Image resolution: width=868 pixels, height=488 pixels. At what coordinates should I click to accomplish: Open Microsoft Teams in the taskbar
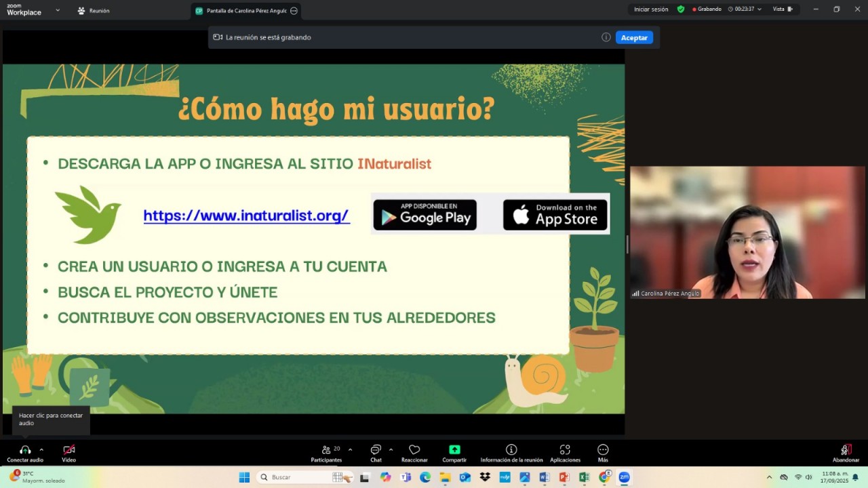coord(406,477)
